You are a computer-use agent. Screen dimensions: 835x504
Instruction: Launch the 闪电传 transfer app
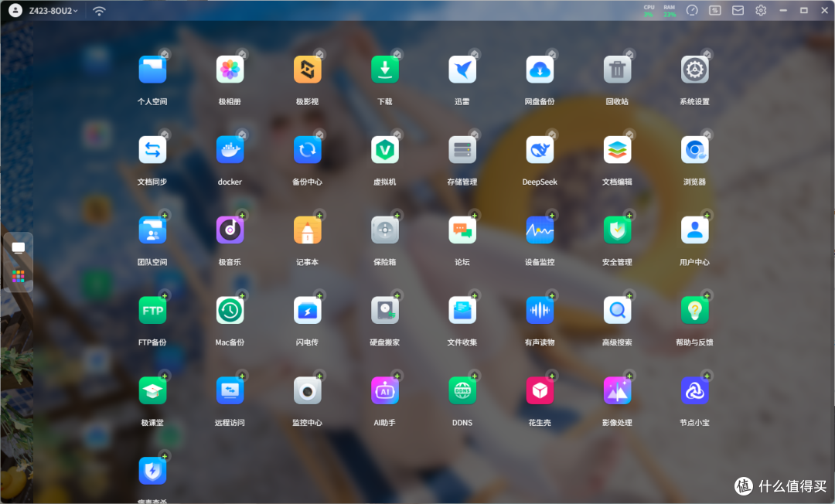pyautogui.click(x=307, y=311)
